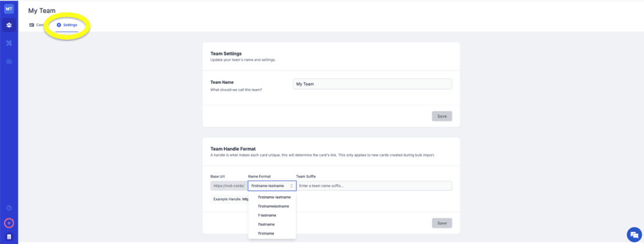Open the card profile icon at sidebar bottom
The image size is (644, 244).
click(x=9, y=236)
